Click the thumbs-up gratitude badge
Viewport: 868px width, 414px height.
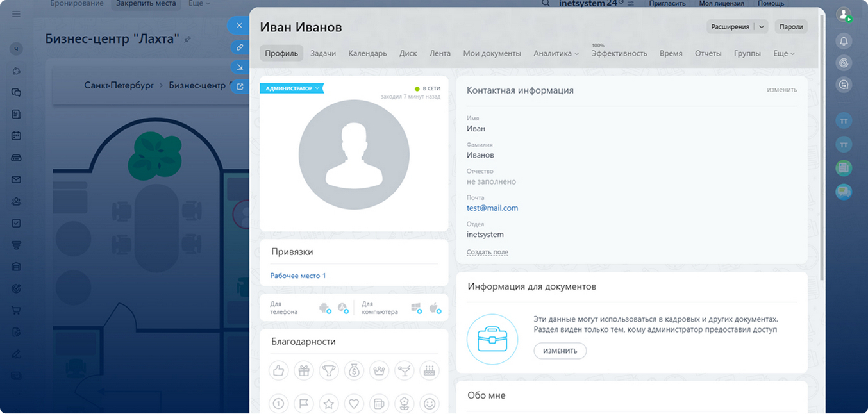(x=278, y=370)
